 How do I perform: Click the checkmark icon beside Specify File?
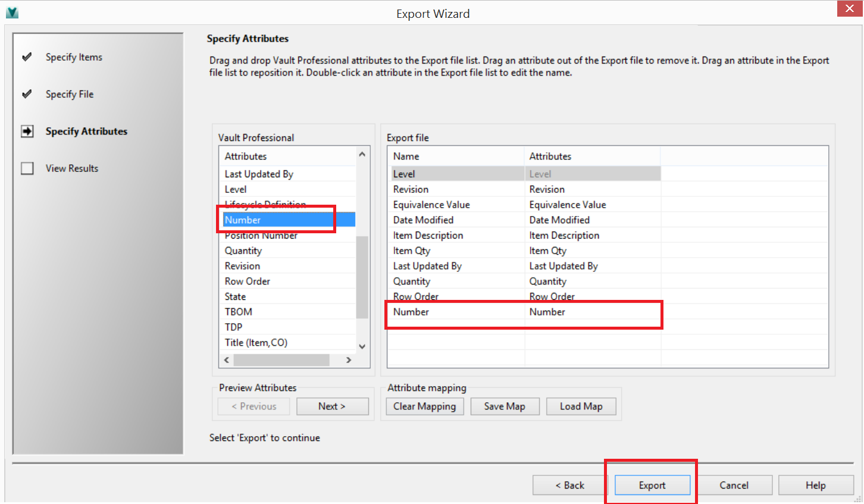[27, 94]
